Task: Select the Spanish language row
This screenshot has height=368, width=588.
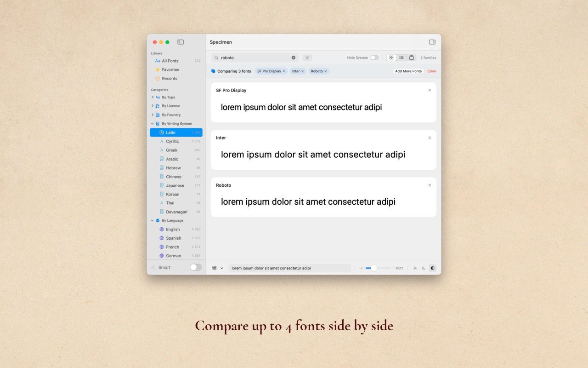Action: (x=176, y=238)
